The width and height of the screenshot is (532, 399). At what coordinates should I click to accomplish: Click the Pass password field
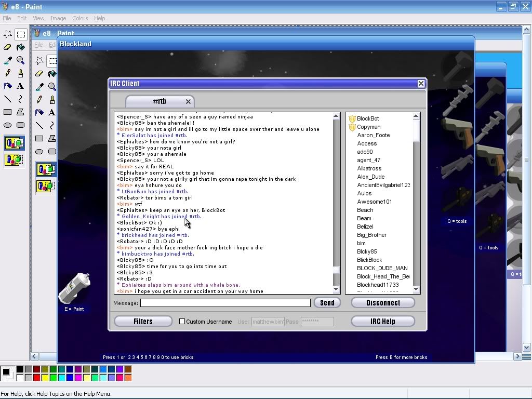317,322
